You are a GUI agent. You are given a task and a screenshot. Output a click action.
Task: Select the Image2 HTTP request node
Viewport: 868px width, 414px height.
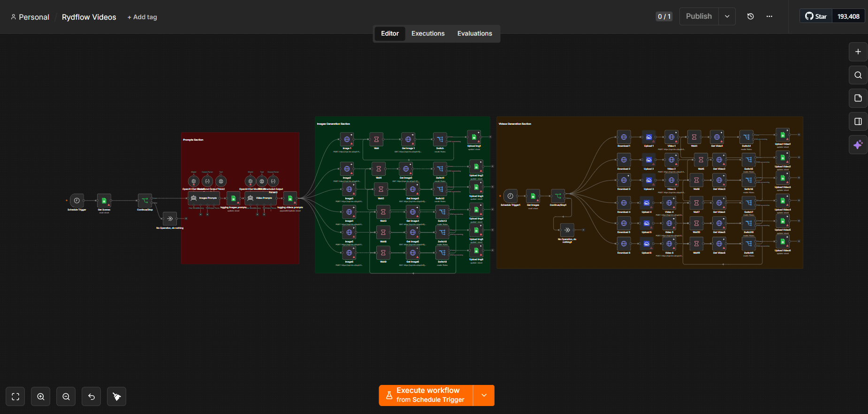click(x=347, y=169)
